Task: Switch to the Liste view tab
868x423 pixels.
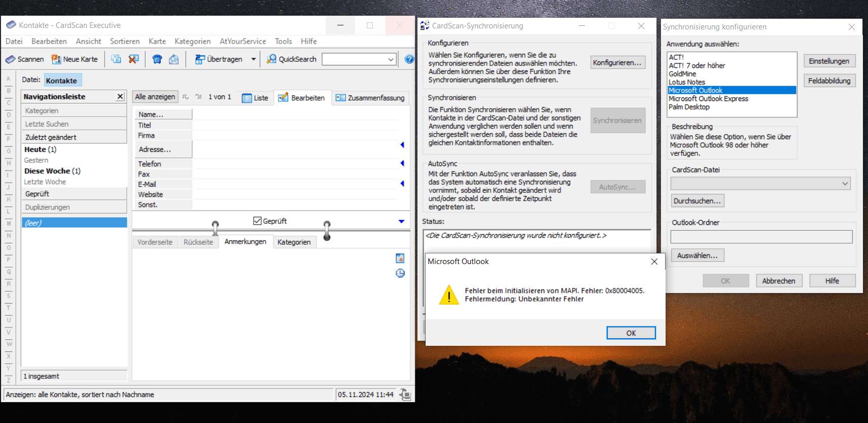Action: pos(255,98)
